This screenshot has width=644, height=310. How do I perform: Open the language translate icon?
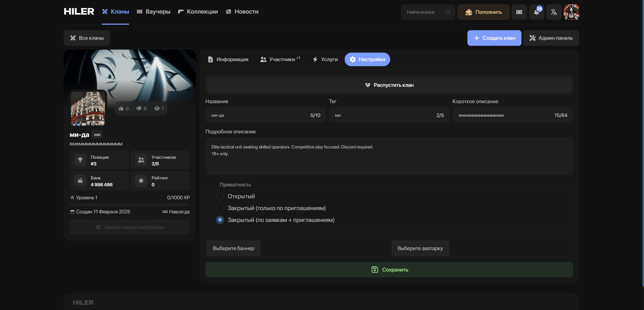coord(554,12)
